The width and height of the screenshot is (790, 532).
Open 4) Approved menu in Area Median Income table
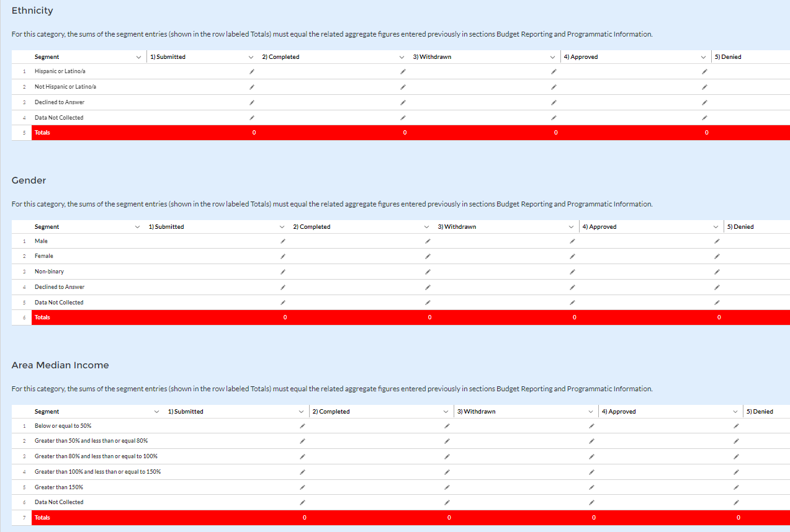(x=735, y=412)
